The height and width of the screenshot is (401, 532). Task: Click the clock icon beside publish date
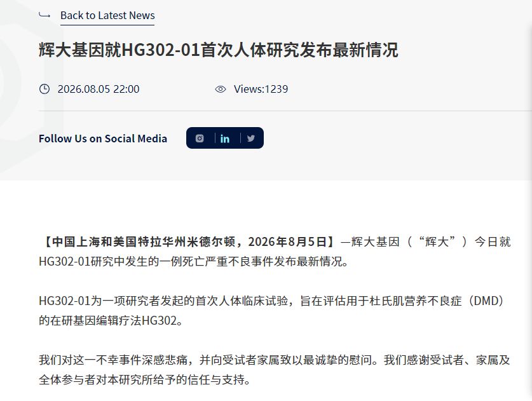pyautogui.click(x=44, y=89)
